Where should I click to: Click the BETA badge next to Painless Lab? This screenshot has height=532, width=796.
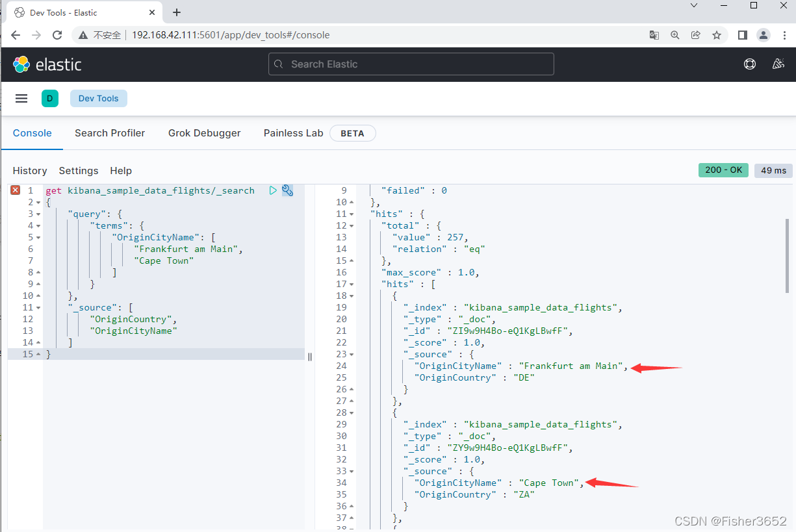pos(353,133)
